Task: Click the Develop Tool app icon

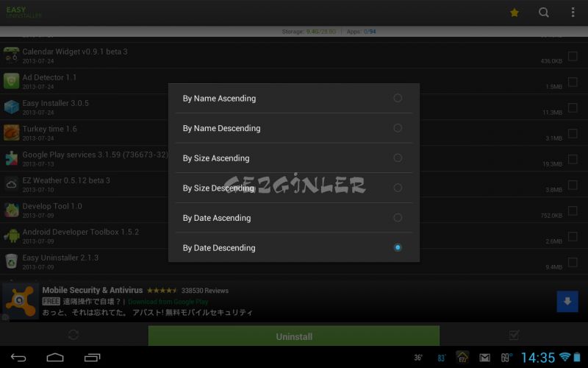Action: [11, 210]
